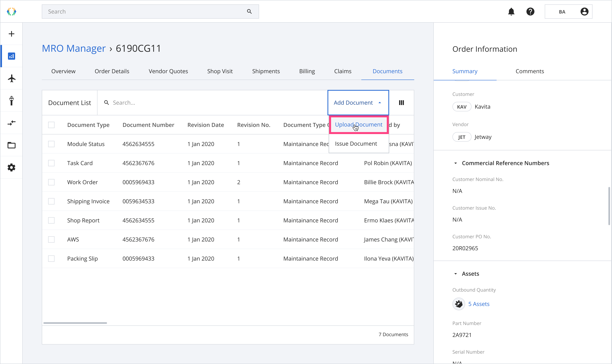This screenshot has width=612, height=364.
Task: Click the notifications bell icon
Action: tap(511, 12)
